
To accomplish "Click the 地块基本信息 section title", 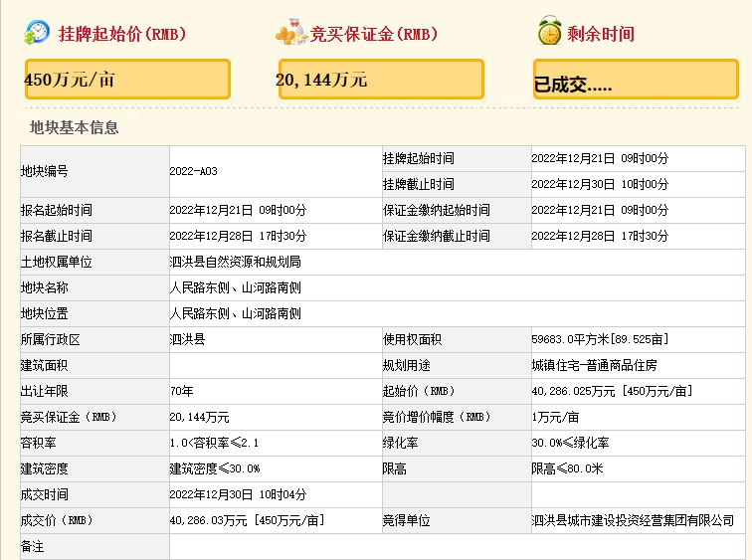I will [75, 127].
